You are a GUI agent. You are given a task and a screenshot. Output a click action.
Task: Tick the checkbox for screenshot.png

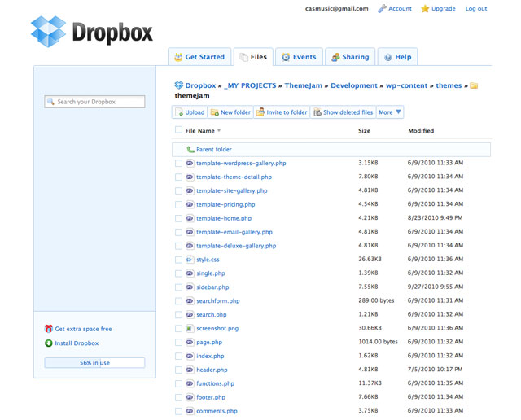point(179,328)
